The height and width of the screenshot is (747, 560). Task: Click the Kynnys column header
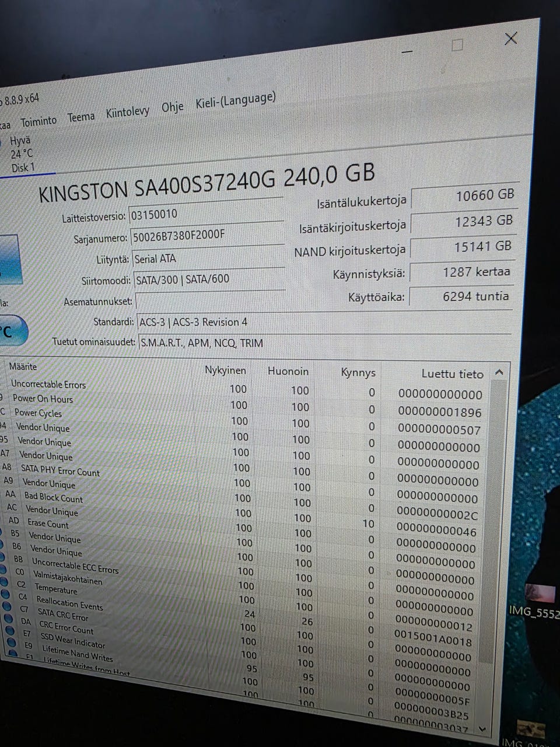358,372
